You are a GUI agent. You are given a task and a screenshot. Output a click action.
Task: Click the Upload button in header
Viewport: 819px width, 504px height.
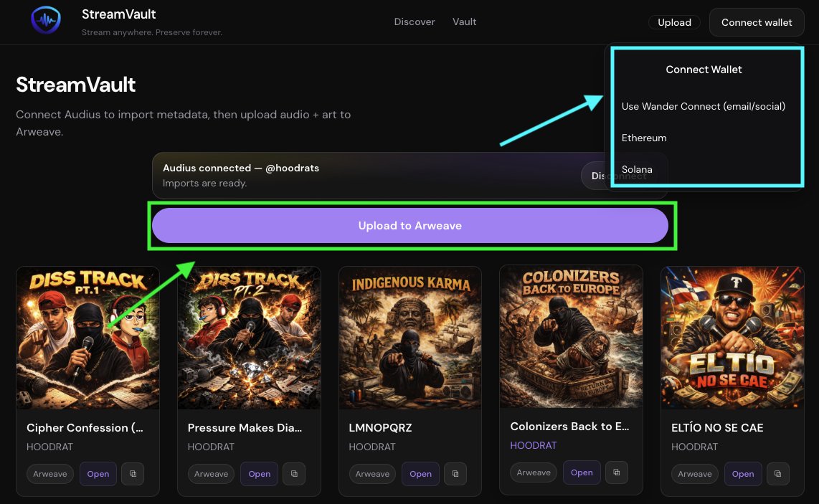point(674,22)
